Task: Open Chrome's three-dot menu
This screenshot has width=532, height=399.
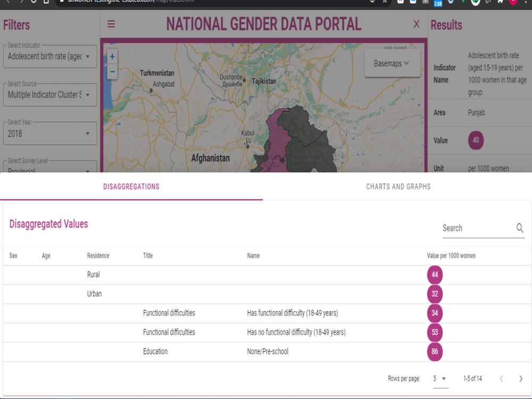Action: click(527, 2)
